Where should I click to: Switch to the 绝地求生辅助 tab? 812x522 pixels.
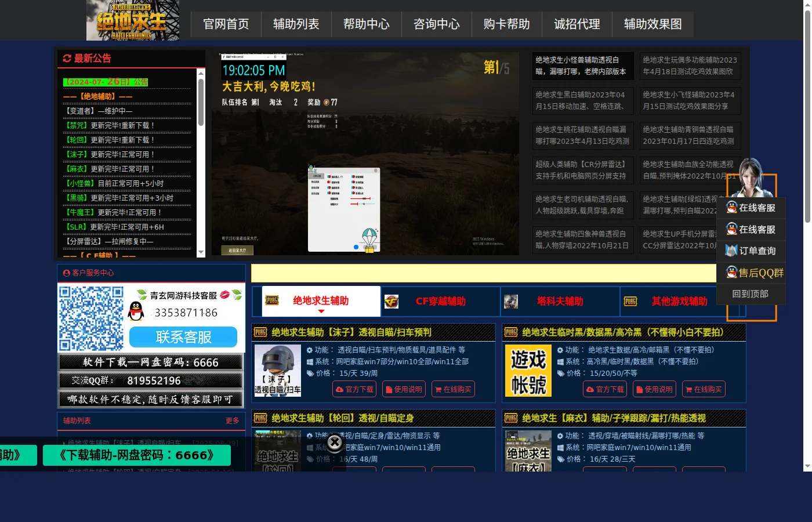click(x=321, y=301)
